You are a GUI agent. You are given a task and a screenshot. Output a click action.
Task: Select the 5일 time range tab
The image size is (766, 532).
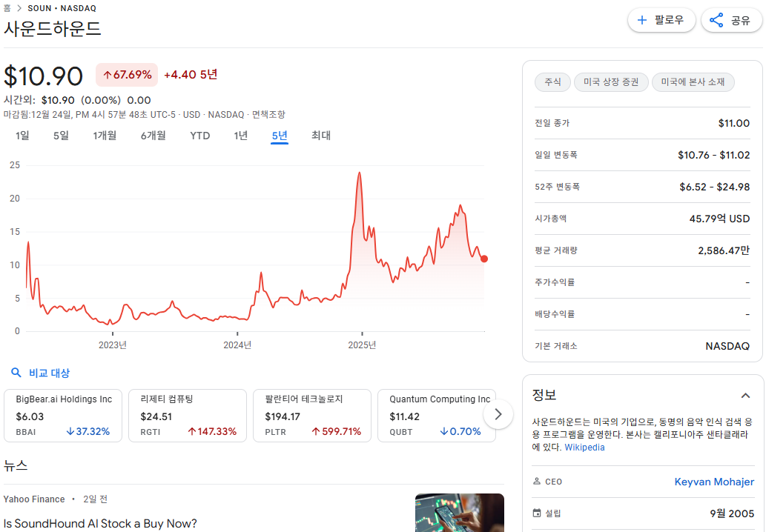click(x=61, y=136)
